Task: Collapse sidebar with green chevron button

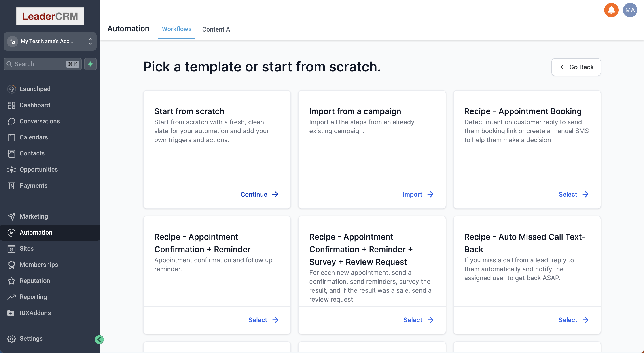Action: [x=99, y=340]
